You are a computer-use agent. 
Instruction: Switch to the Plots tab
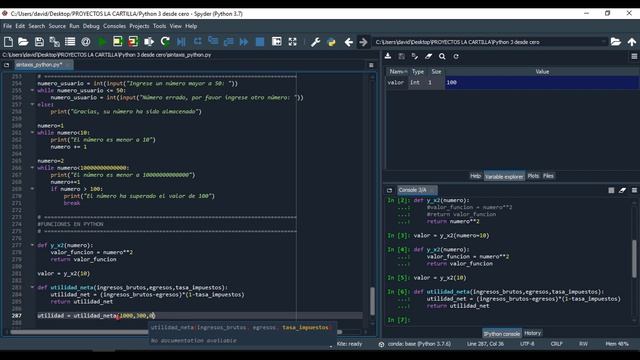pyautogui.click(x=533, y=176)
